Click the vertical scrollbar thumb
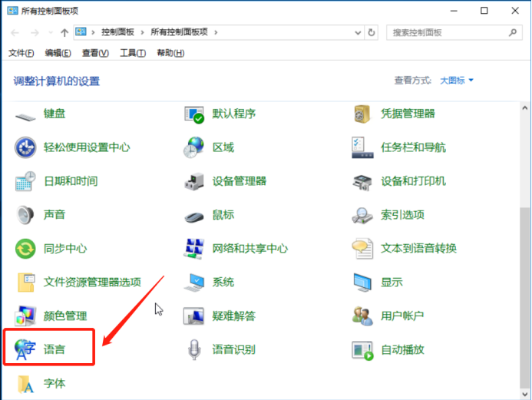 click(x=525, y=297)
